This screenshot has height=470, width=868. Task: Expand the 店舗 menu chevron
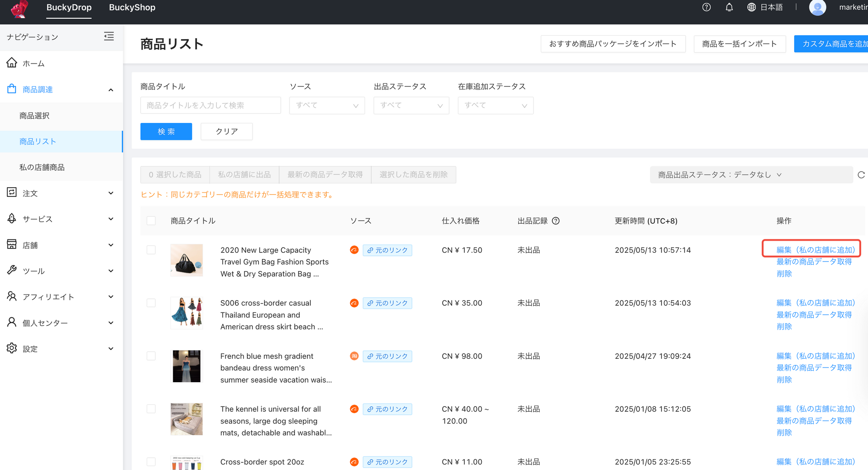[111, 245]
